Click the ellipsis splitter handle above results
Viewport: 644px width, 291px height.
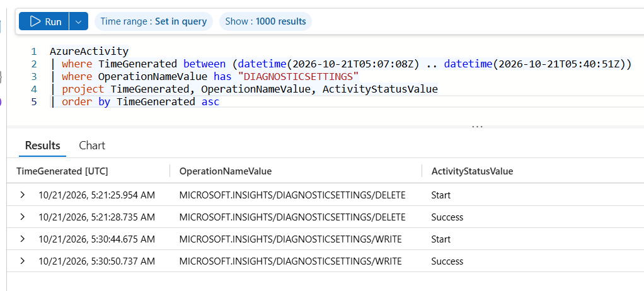[x=477, y=127]
